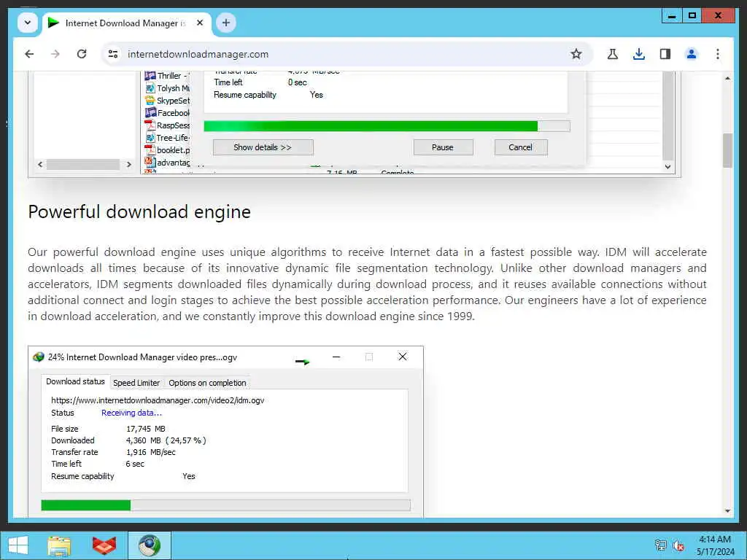
Task: Open the tab search dropdown chevron
Action: (28, 23)
